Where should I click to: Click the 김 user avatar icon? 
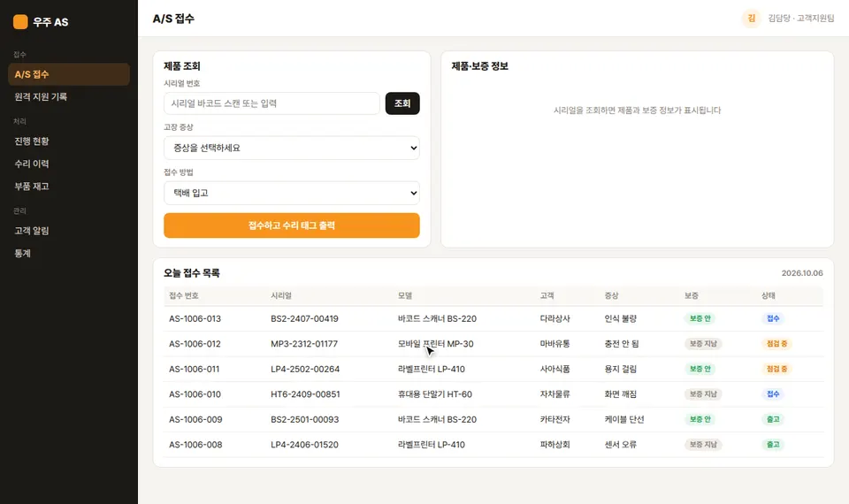coord(751,19)
